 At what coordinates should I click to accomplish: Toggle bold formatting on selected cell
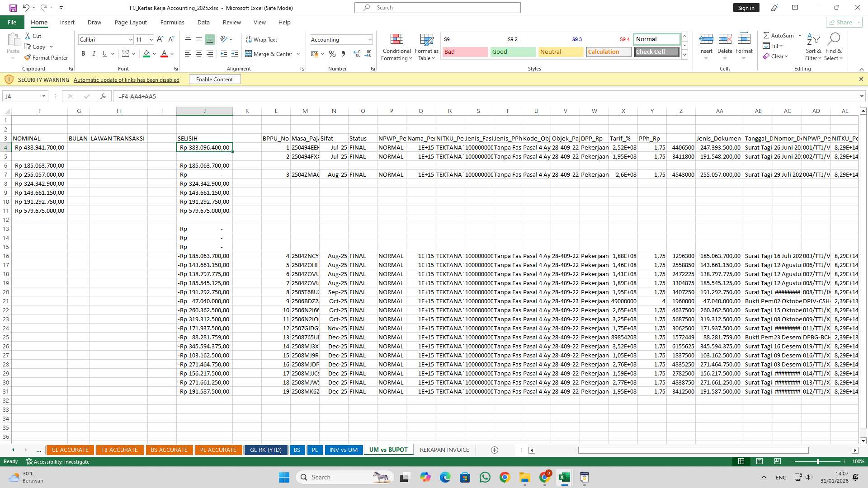pos(83,53)
